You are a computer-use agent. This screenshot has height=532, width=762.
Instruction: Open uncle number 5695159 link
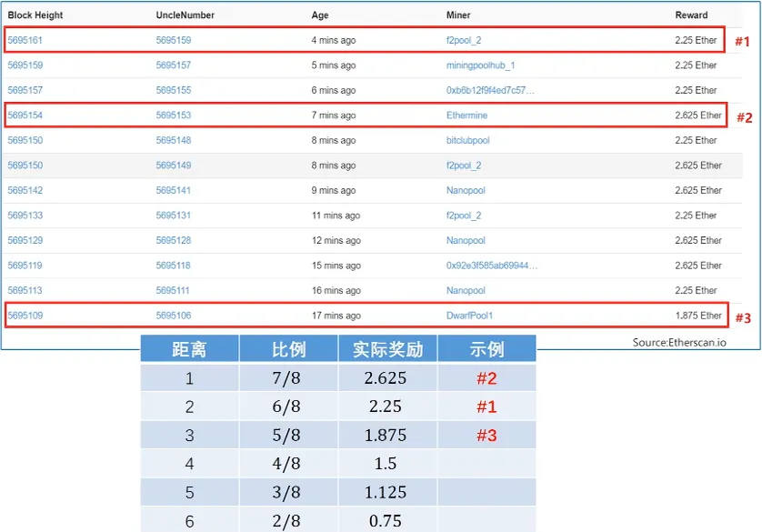coord(174,40)
